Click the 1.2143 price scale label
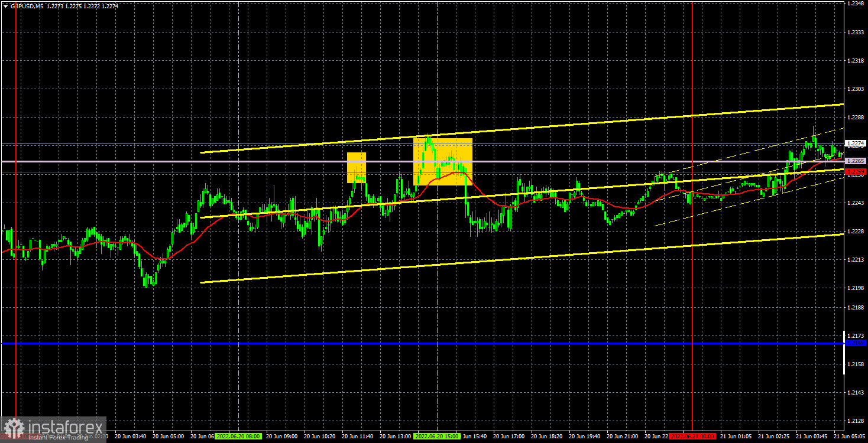This screenshot has width=868, height=443. coord(856,393)
